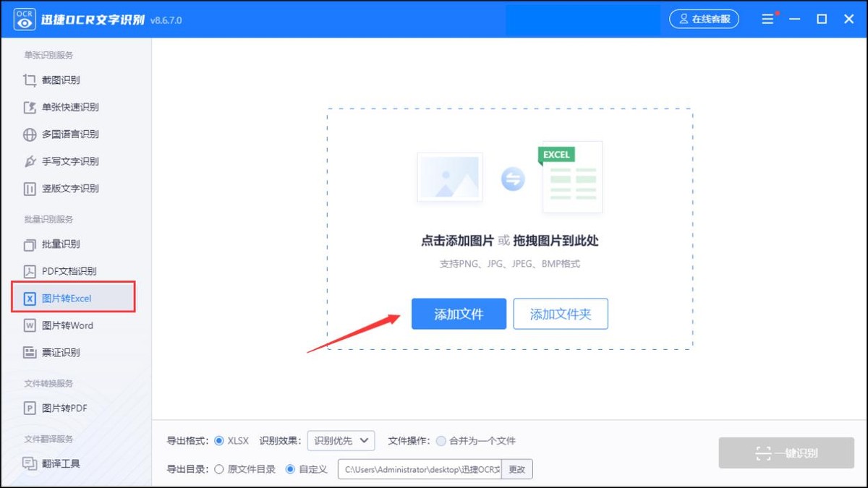Click the blue convert arrows icon
Image resolution: width=868 pixels, height=488 pixels.
click(513, 179)
